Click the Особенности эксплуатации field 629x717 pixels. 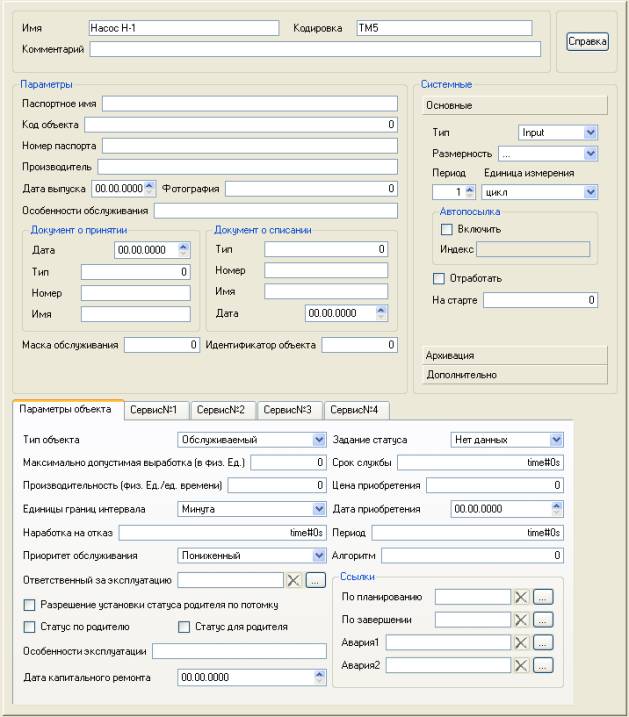(x=239, y=651)
